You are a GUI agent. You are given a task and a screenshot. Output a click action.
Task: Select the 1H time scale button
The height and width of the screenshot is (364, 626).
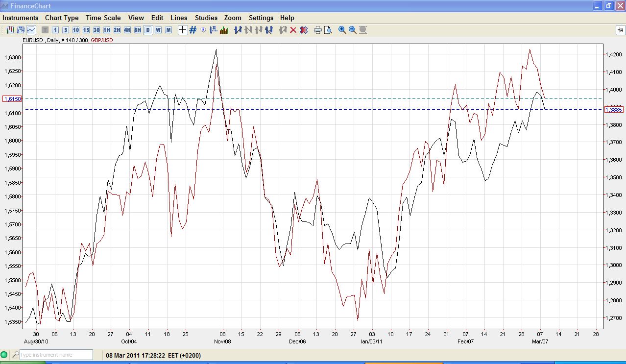pyautogui.click(x=106, y=30)
